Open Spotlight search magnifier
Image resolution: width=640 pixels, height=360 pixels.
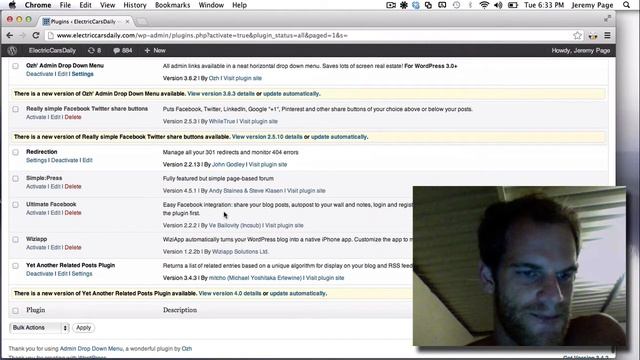[x=627, y=5]
